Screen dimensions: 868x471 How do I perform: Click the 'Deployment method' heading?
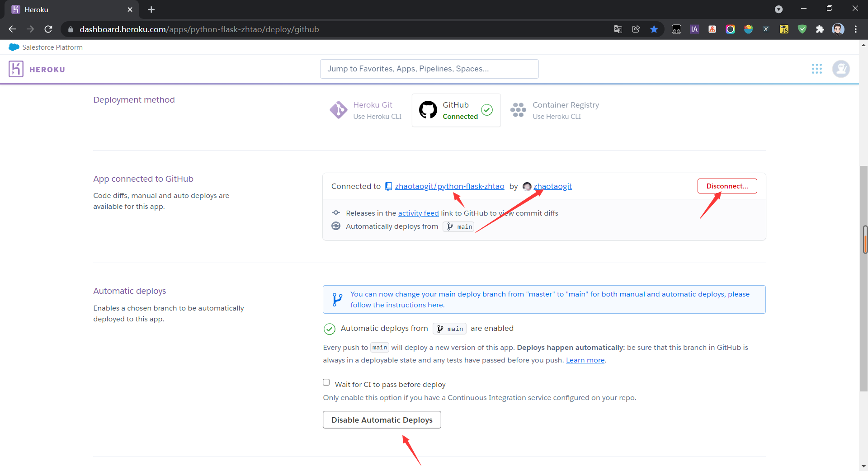(134, 100)
